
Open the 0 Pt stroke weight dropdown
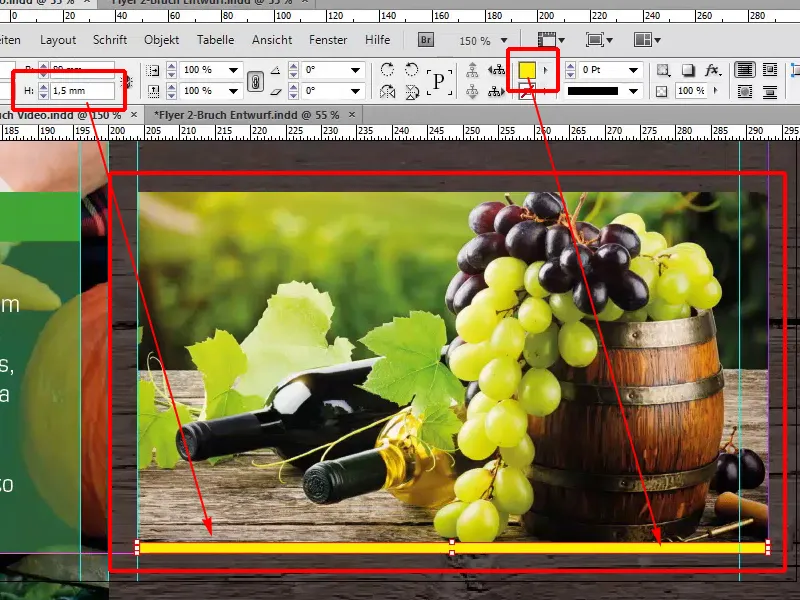(x=633, y=69)
